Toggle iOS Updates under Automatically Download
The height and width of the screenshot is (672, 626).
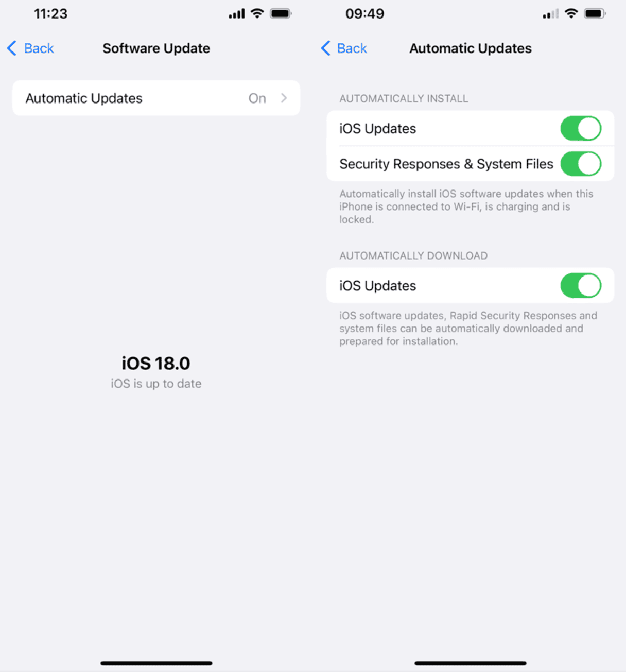581,286
